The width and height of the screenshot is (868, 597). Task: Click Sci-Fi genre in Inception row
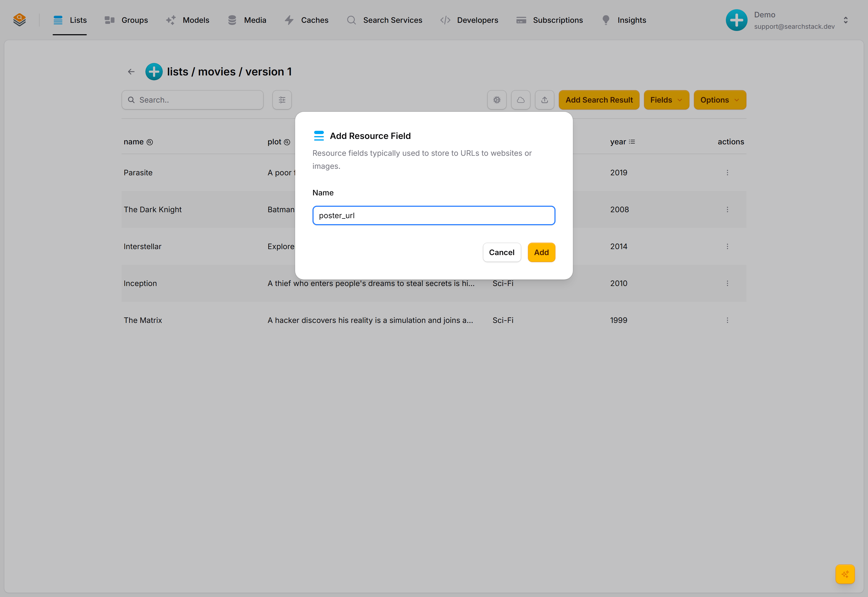tap(503, 283)
